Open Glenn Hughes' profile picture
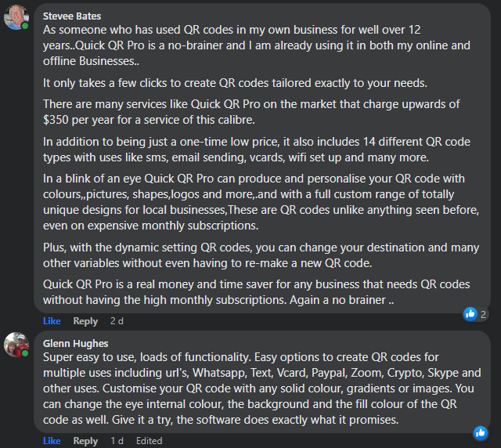Image resolution: width=501 pixels, height=448 pixels. coord(16,345)
